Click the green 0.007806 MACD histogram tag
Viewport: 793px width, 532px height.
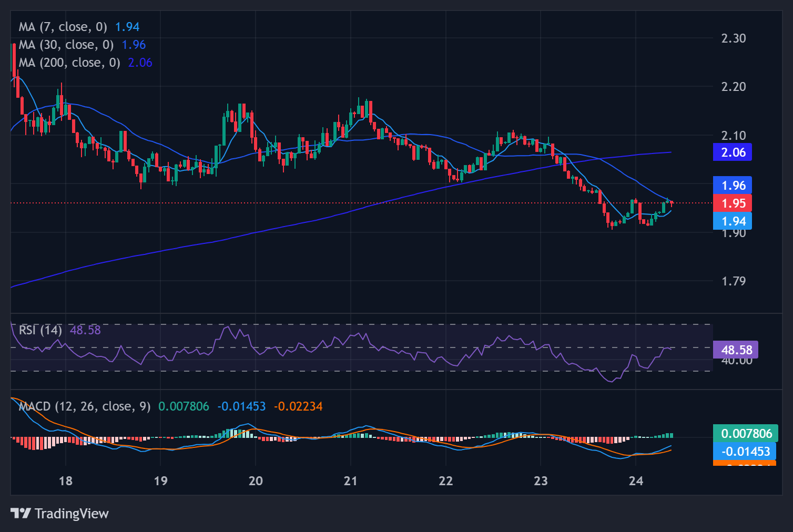pos(745,434)
